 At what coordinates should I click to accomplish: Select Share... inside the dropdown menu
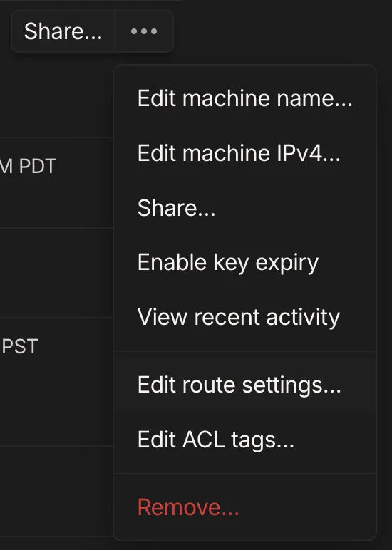[x=245, y=208]
